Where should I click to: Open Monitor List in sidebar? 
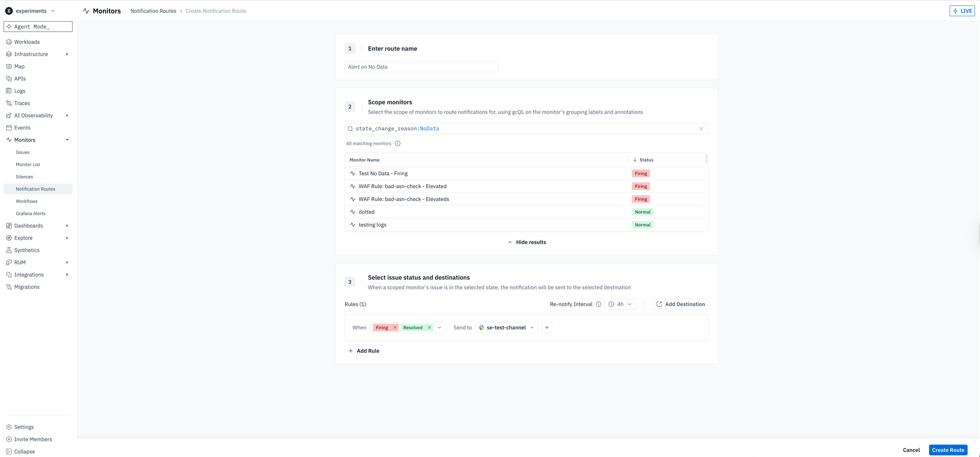pyautogui.click(x=28, y=165)
